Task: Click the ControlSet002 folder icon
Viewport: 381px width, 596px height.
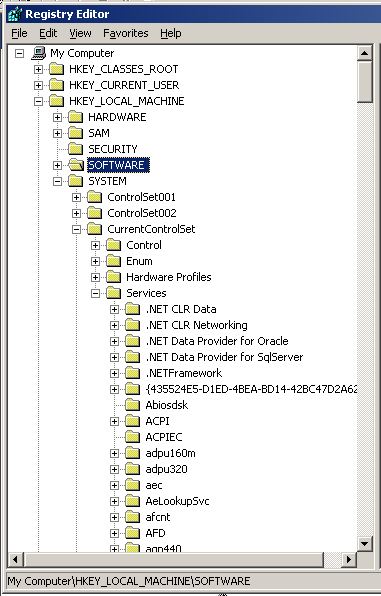Action: pyautogui.click(x=95, y=212)
